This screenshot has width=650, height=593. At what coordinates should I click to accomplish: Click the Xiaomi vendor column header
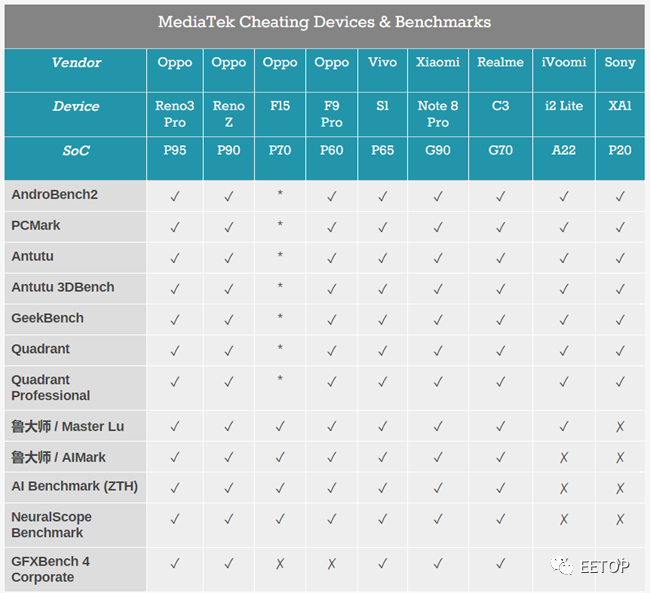pyautogui.click(x=438, y=62)
